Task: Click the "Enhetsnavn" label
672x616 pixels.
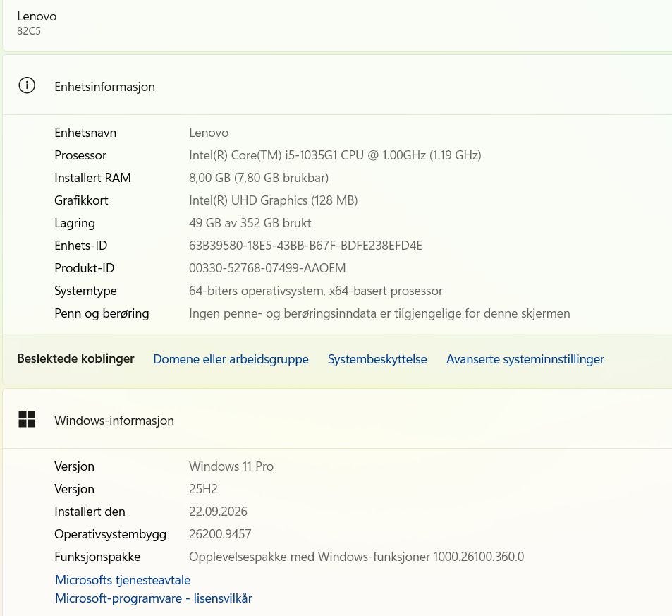Action: point(85,133)
